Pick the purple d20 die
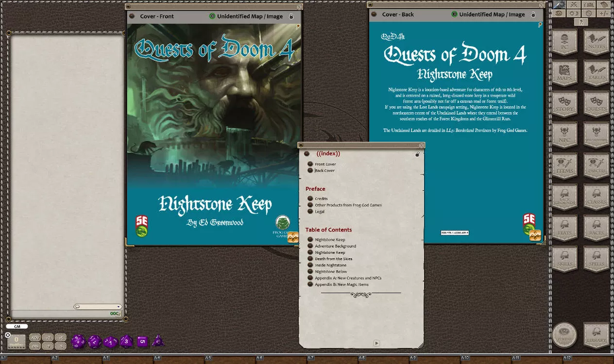The width and height of the screenshot is (614, 364). click(x=78, y=341)
